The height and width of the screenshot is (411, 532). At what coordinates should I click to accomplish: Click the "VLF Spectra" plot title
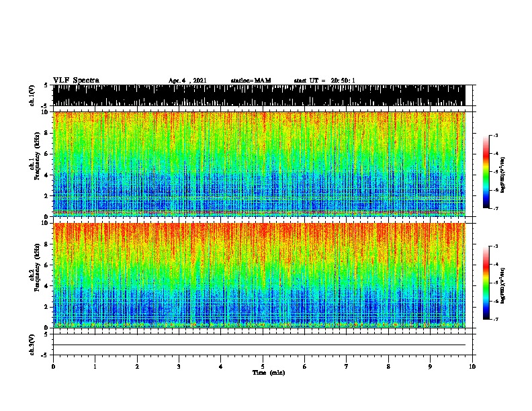coord(76,81)
